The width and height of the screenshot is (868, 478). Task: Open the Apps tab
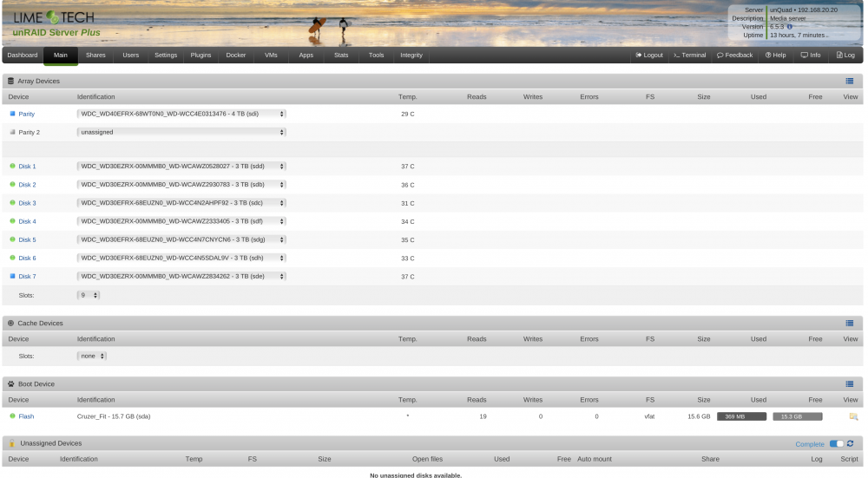[x=306, y=56]
